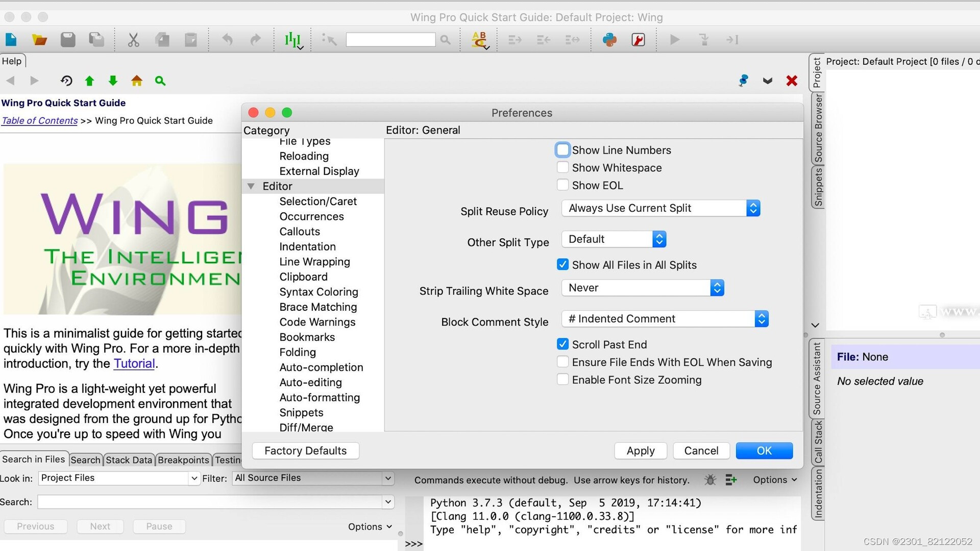Go to Help home with house icon

point(137,81)
